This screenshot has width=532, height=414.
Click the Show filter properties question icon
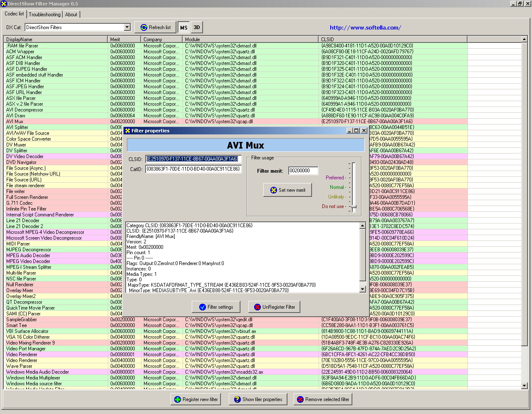coord(237,399)
